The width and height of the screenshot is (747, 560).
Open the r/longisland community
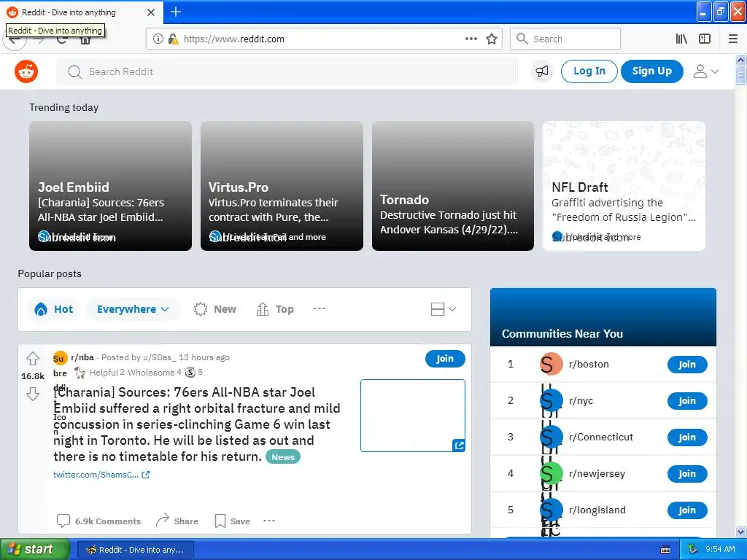pyautogui.click(x=597, y=510)
